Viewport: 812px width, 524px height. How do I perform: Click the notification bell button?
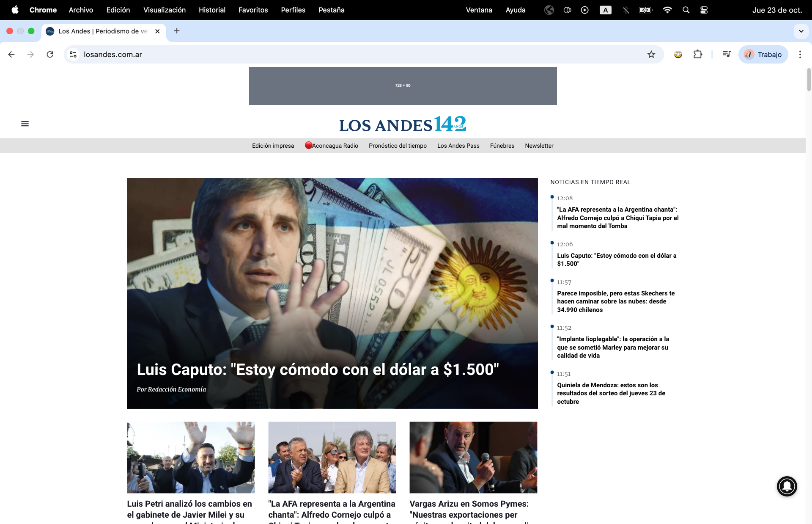[787, 486]
